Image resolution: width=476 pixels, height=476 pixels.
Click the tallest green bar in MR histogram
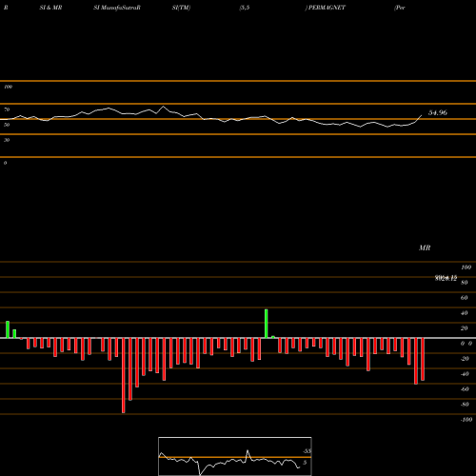[x=267, y=324]
